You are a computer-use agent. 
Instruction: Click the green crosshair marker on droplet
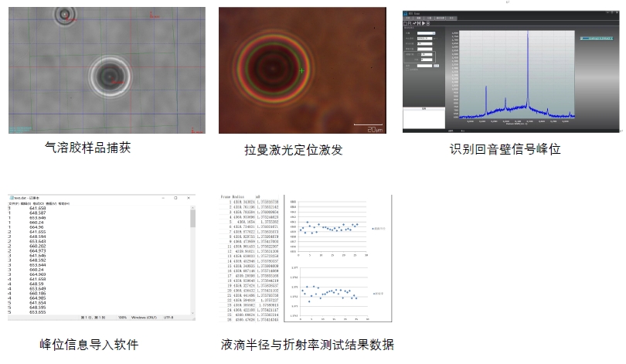301,71
